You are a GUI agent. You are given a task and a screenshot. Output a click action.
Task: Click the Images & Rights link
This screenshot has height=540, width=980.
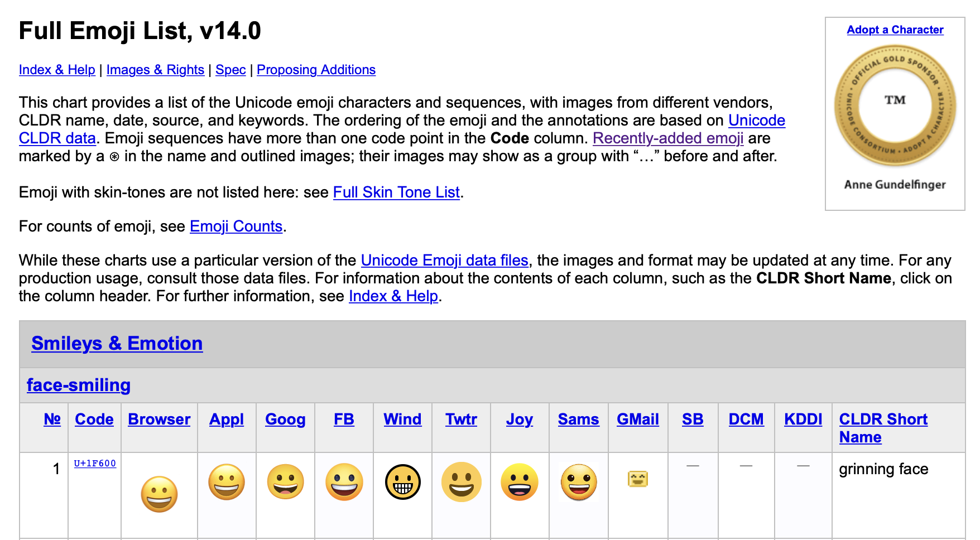(155, 70)
